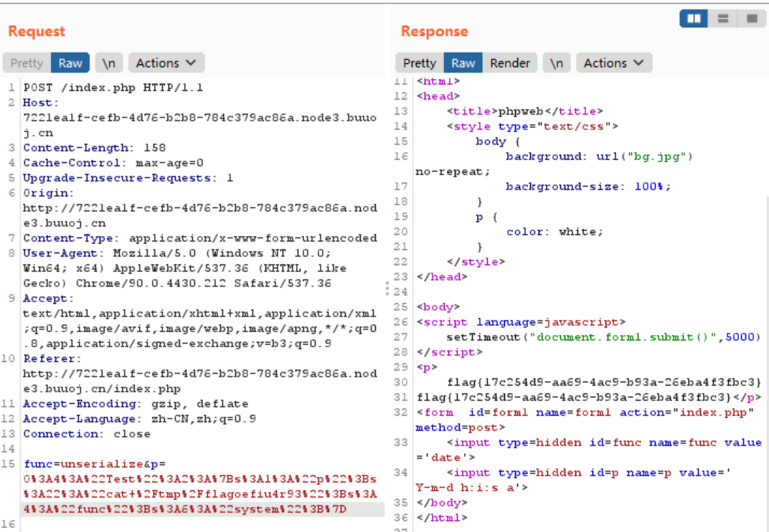Click the Accept header on line 9
This screenshot has height=532, width=769.
(x=48, y=298)
